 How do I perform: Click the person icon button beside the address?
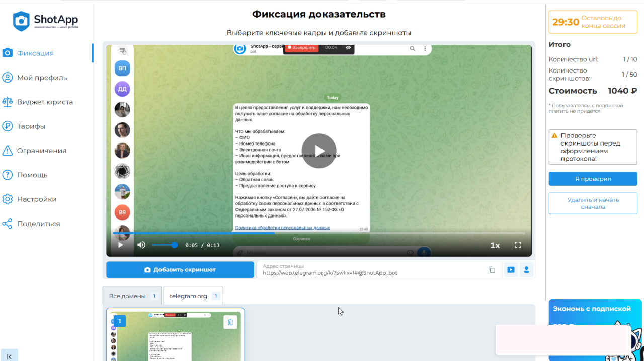pos(526,270)
